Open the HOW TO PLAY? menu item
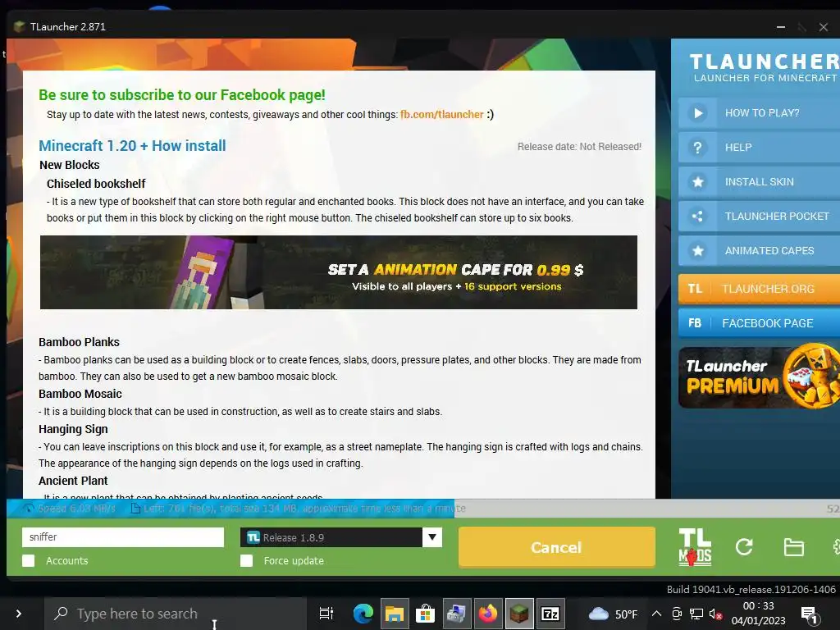This screenshot has width=840, height=630. (x=759, y=113)
